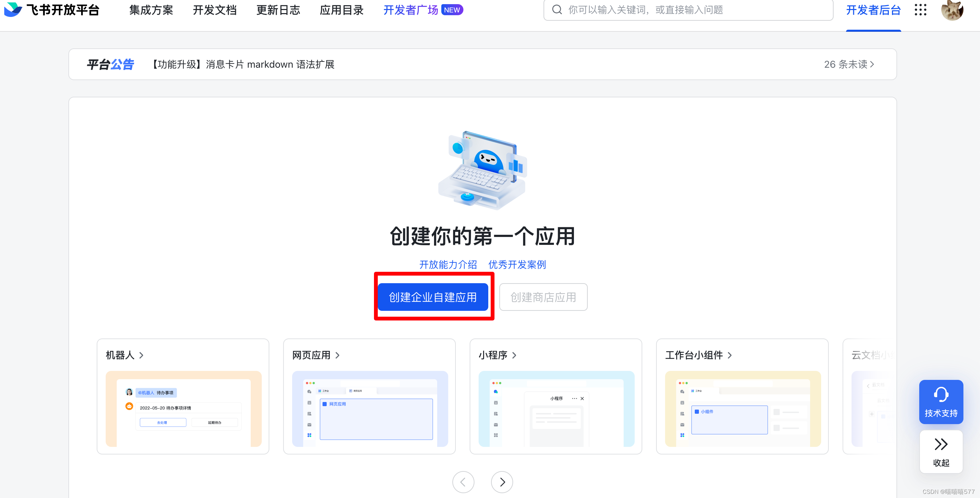Click 创建商店应用 button

(543, 297)
